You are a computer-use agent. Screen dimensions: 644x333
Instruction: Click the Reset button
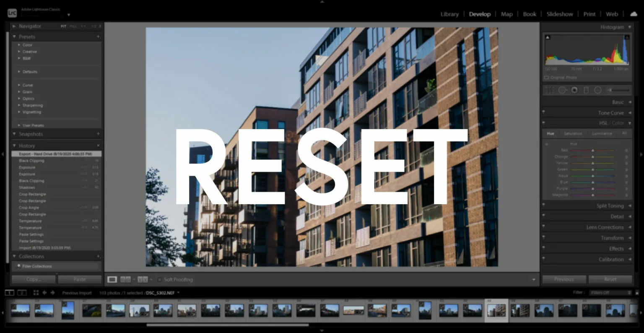[610, 279]
